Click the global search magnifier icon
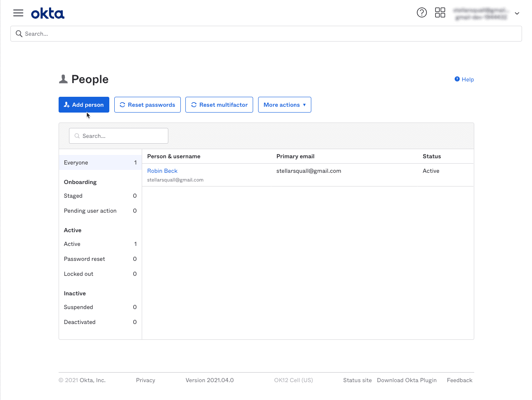 (x=19, y=34)
